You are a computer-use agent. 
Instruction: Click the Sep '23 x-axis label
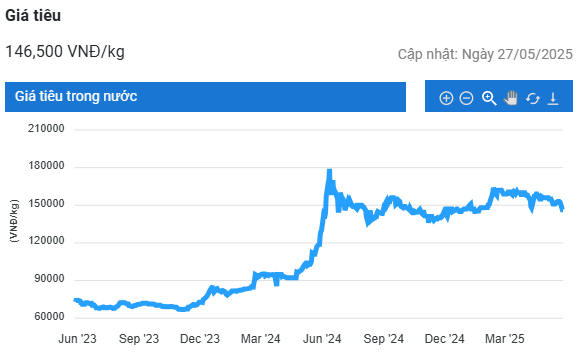pyautogui.click(x=139, y=339)
